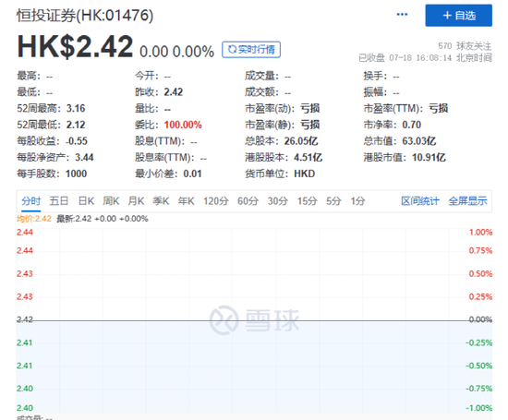The height and width of the screenshot is (420, 508).
Task: Click the -1.00% chart axis label
Action: click(x=479, y=408)
